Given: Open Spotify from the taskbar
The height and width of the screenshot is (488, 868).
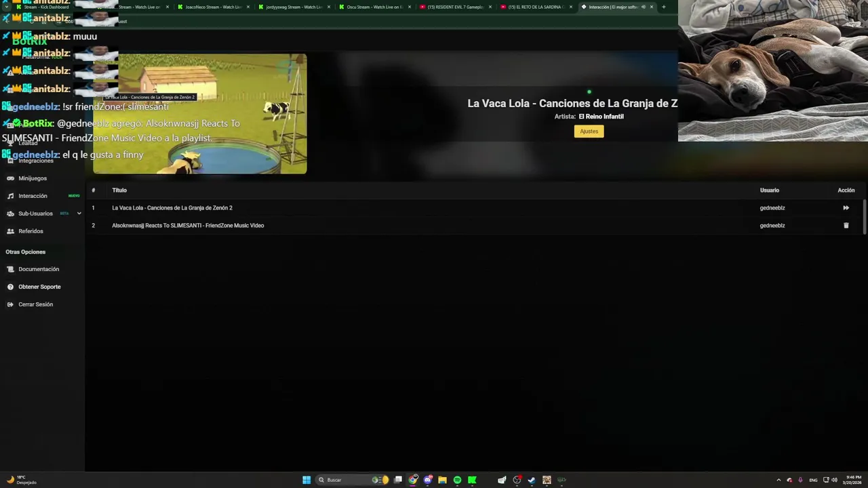Looking at the screenshot, I should tap(457, 480).
